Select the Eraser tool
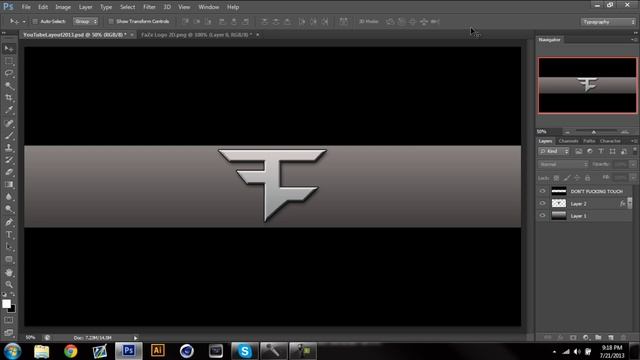The width and height of the screenshot is (640, 360). click(9, 172)
